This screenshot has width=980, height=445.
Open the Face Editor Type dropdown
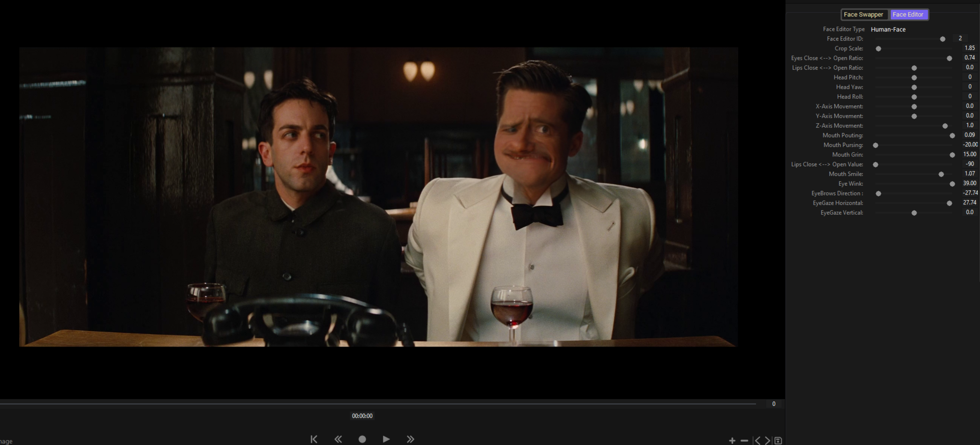click(x=888, y=29)
